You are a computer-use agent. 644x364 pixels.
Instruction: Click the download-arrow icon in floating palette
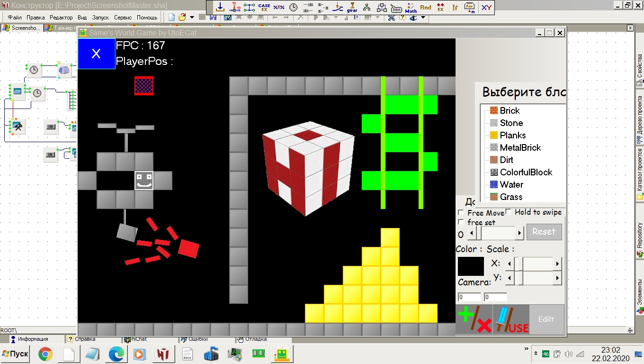pyautogui.click(x=220, y=7)
